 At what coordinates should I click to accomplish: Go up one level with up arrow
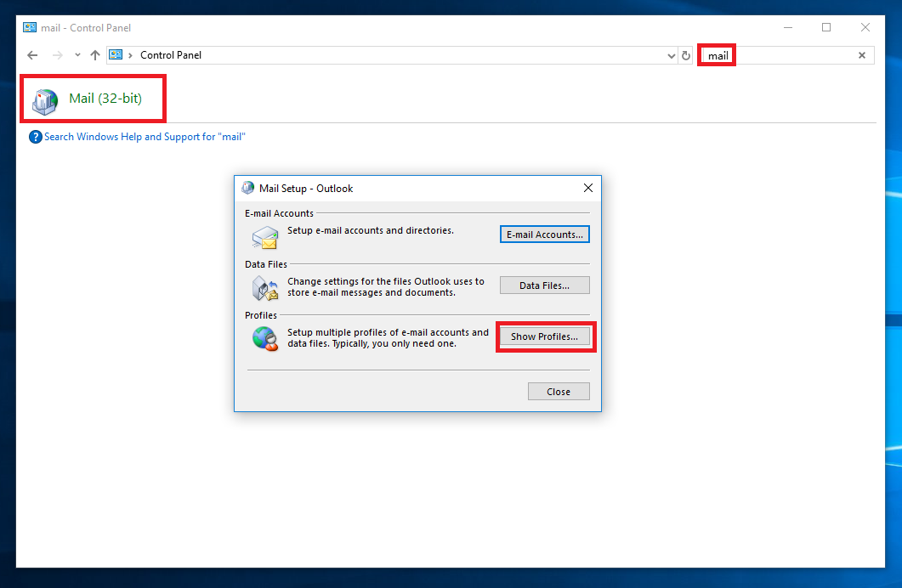(95, 55)
